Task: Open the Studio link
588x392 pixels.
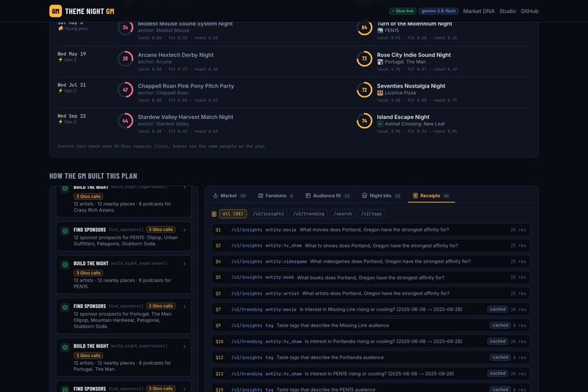Action: click(x=507, y=11)
